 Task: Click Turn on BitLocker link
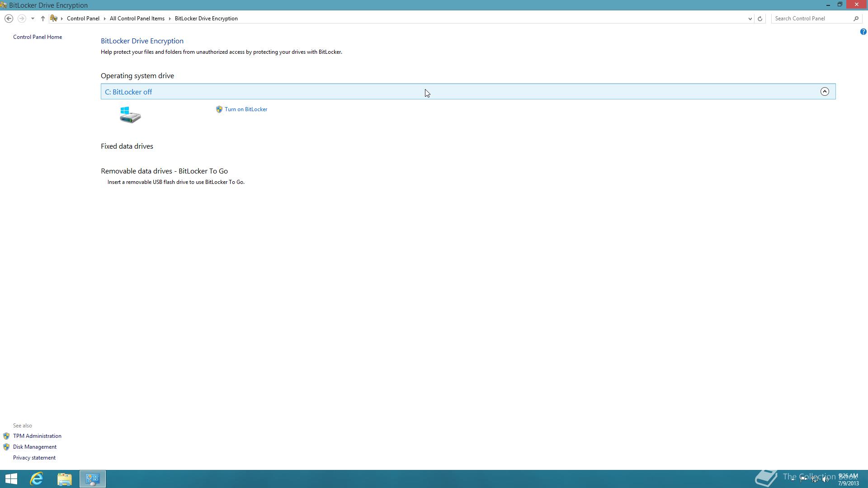[x=246, y=109]
